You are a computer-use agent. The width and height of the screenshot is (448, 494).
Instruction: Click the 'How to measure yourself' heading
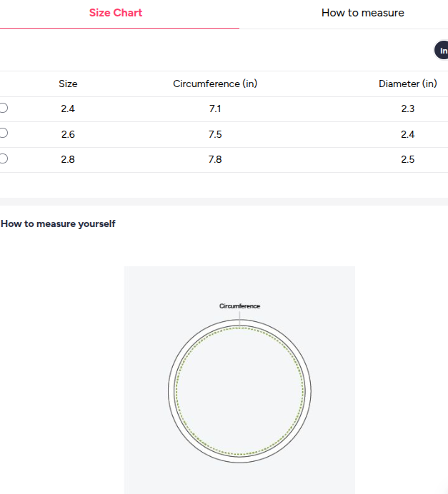tap(58, 223)
